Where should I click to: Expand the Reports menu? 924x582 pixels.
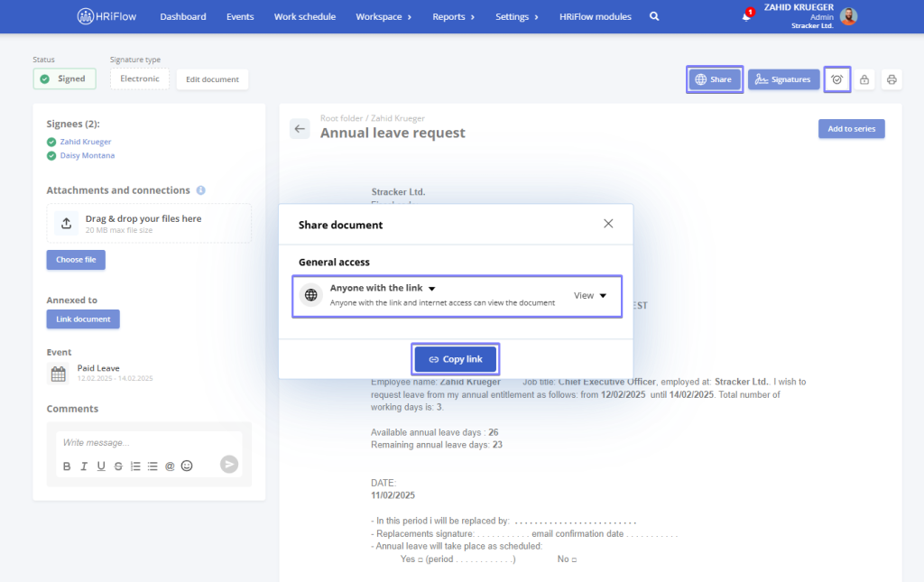coord(453,16)
